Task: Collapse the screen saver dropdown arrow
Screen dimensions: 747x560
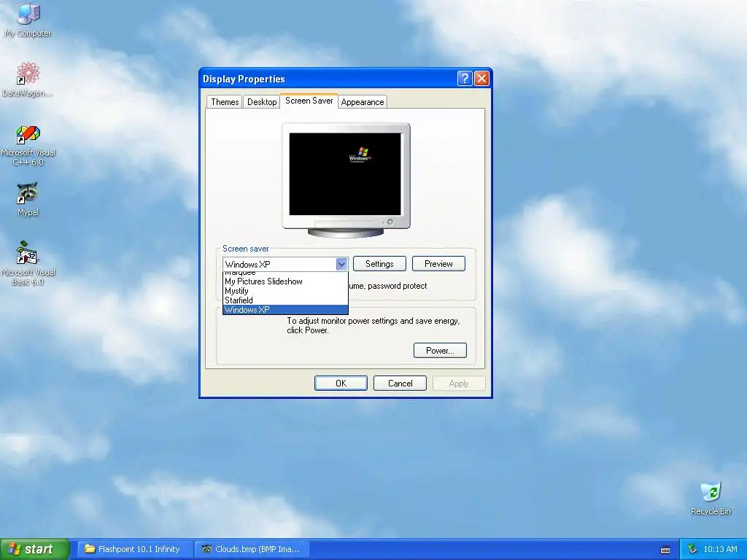Action: [x=341, y=264]
